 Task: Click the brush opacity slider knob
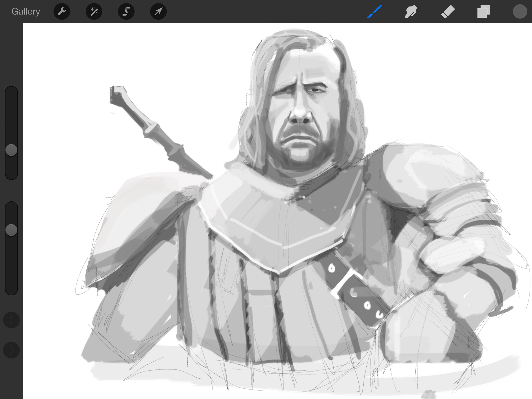(x=11, y=230)
